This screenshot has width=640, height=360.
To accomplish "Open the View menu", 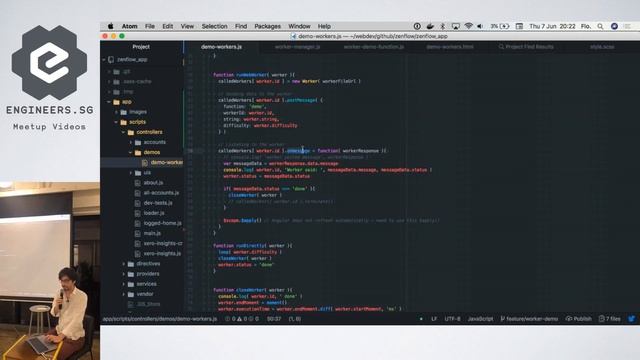I will click(187, 26).
